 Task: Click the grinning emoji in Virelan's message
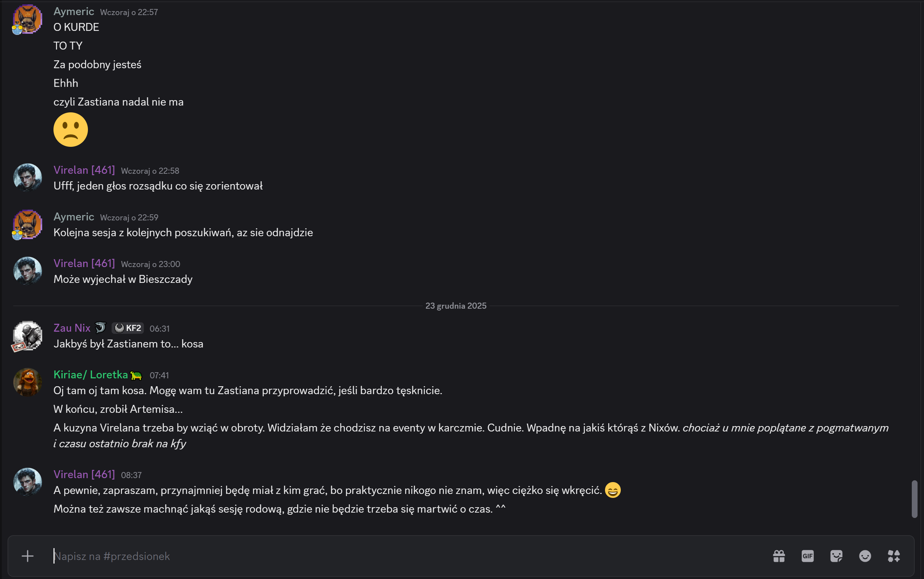click(x=613, y=490)
